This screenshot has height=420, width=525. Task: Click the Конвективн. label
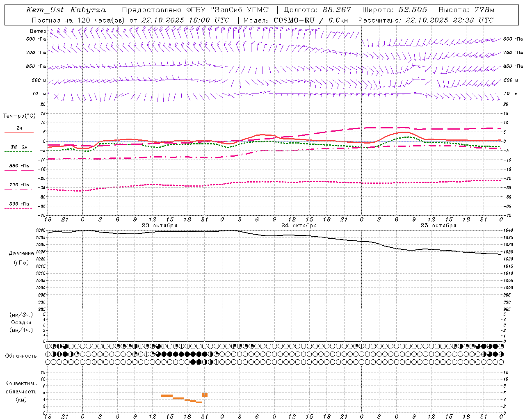pyautogui.click(x=21, y=383)
